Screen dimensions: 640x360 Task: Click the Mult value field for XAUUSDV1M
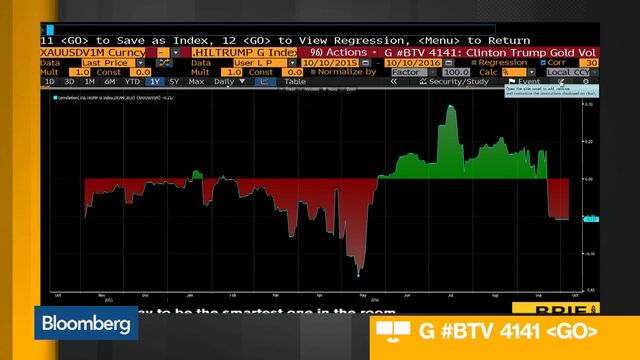click(80, 72)
